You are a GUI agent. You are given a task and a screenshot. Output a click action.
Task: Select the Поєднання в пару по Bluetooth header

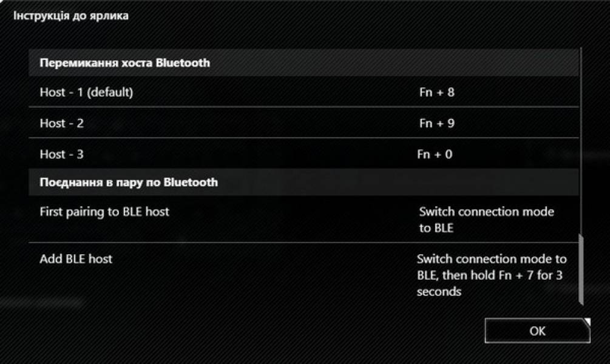(129, 182)
